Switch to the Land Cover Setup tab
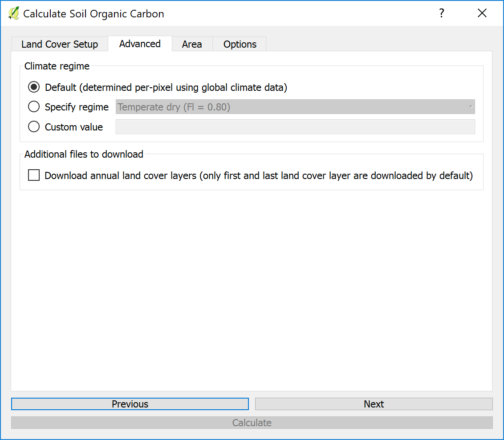Image resolution: width=504 pixels, height=440 pixels. (x=60, y=44)
